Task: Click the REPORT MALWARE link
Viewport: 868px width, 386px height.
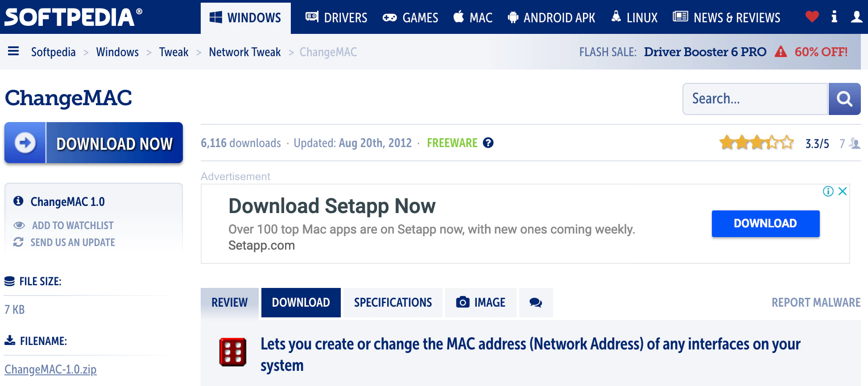Action: [x=816, y=303]
